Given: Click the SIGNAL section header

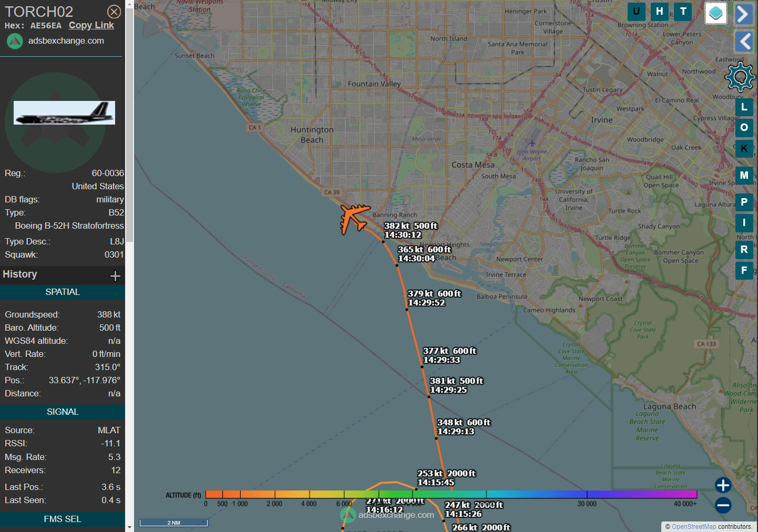Looking at the screenshot, I should point(63,412).
